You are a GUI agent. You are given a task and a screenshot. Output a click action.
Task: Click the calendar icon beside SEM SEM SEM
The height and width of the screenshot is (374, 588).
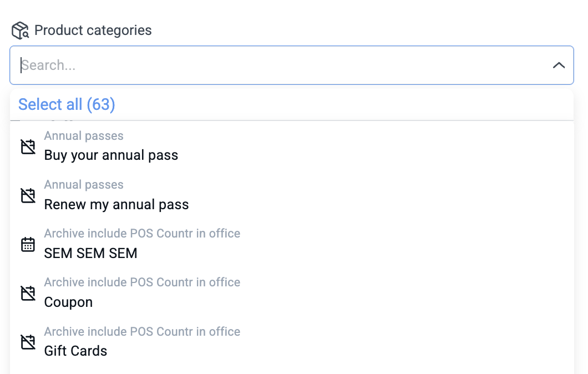28,245
